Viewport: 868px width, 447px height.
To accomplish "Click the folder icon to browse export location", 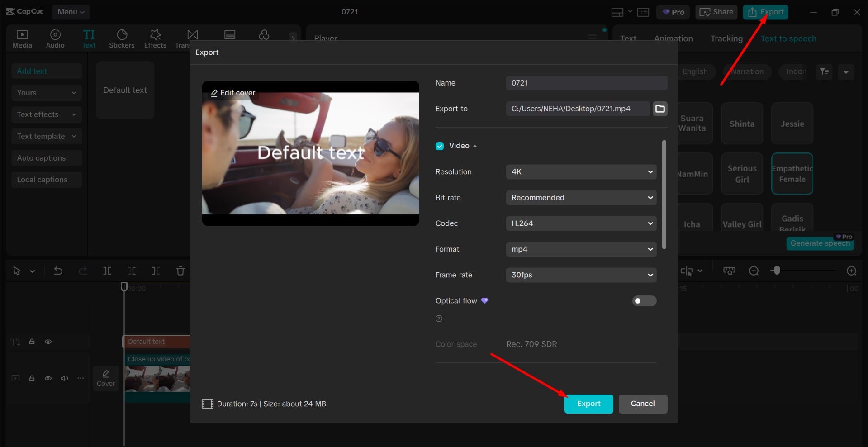I will point(660,109).
